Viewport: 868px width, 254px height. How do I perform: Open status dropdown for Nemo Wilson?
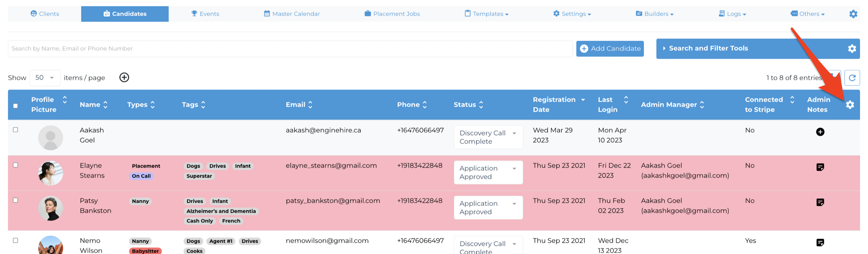point(488,246)
